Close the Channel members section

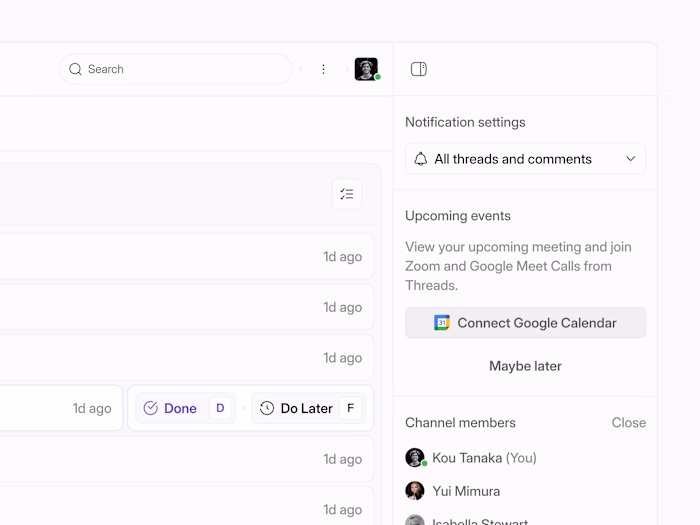click(x=629, y=423)
